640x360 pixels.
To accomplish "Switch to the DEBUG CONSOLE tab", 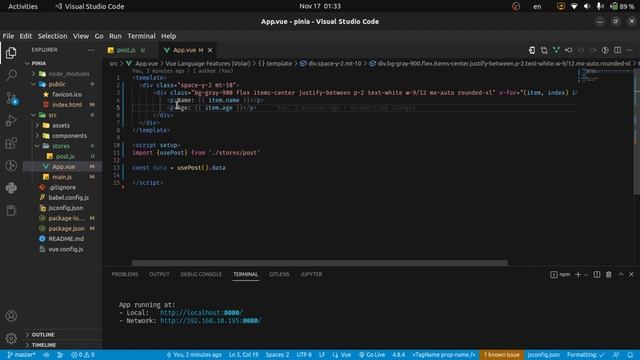I will coord(201,274).
